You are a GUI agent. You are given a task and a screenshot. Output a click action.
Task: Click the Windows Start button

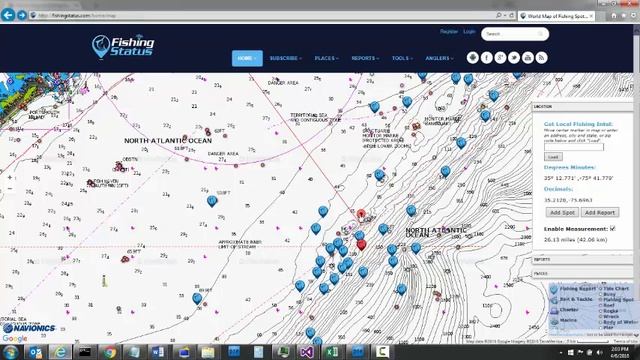[x=10, y=352]
